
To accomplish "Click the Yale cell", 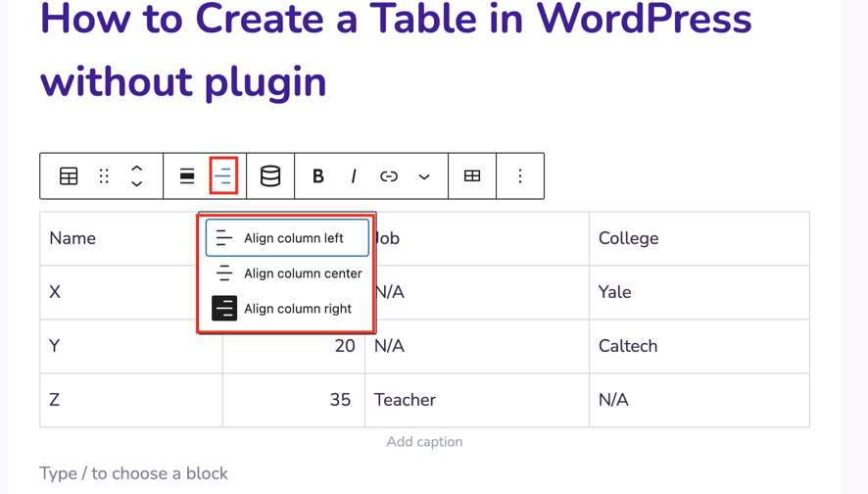I will [x=699, y=292].
